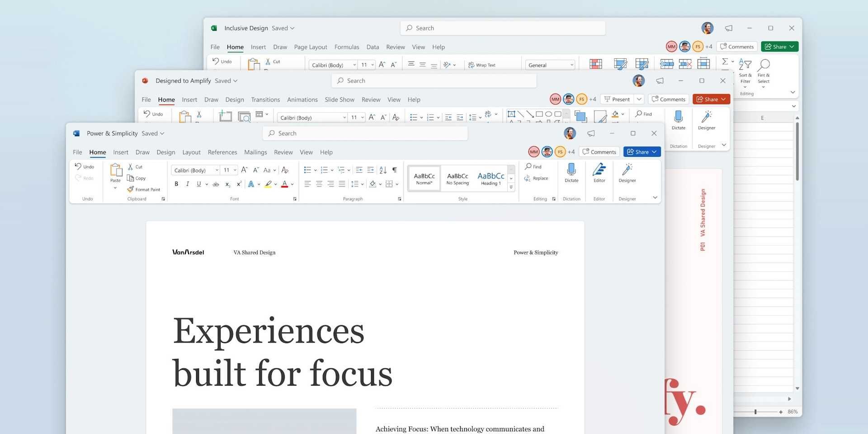Apply text highlight color in Word
The image size is (868, 434).
click(268, 184)
